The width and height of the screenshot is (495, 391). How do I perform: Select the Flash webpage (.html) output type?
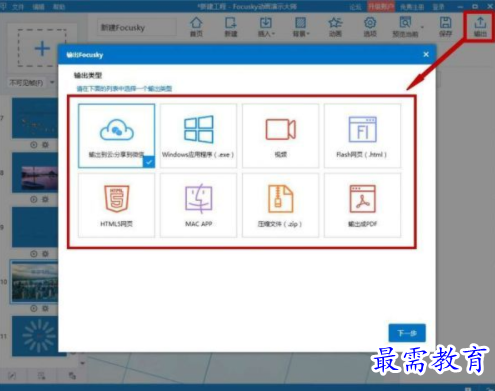(362, 136)
